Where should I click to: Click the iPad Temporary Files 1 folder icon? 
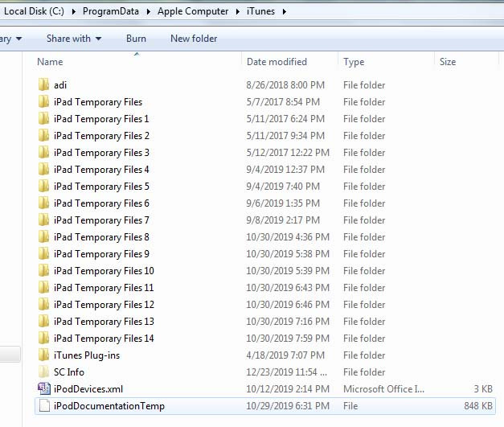click(x=43, y=119)
